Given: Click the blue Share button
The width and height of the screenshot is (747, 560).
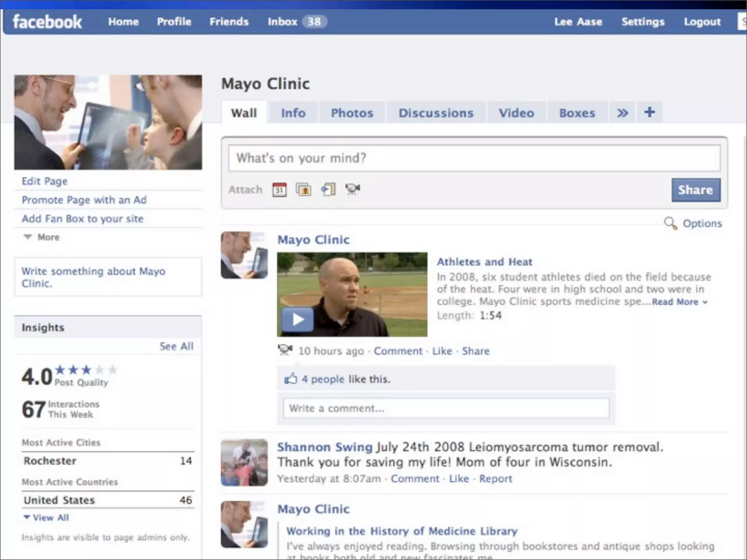Looking at the screenshot, I should [696, 190].
